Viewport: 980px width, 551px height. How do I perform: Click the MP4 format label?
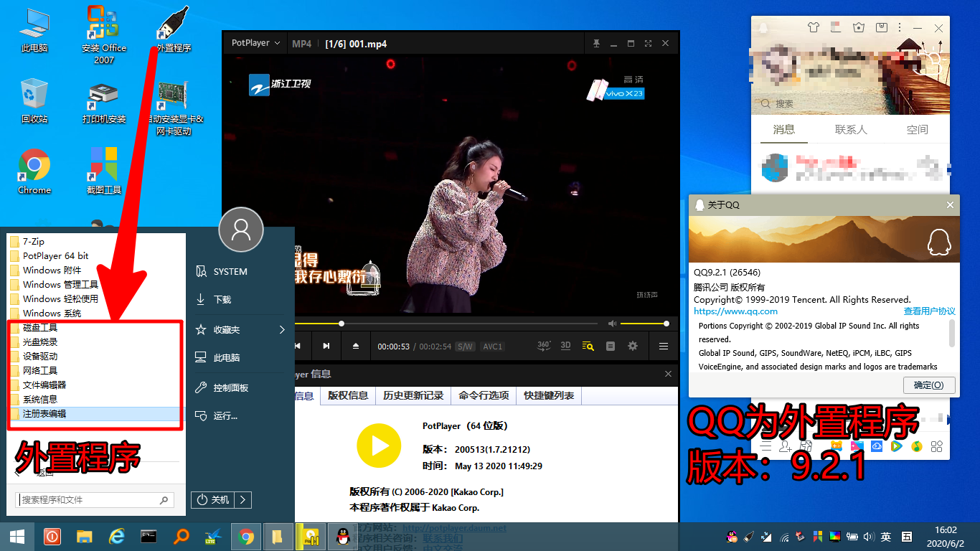[301, 44]
